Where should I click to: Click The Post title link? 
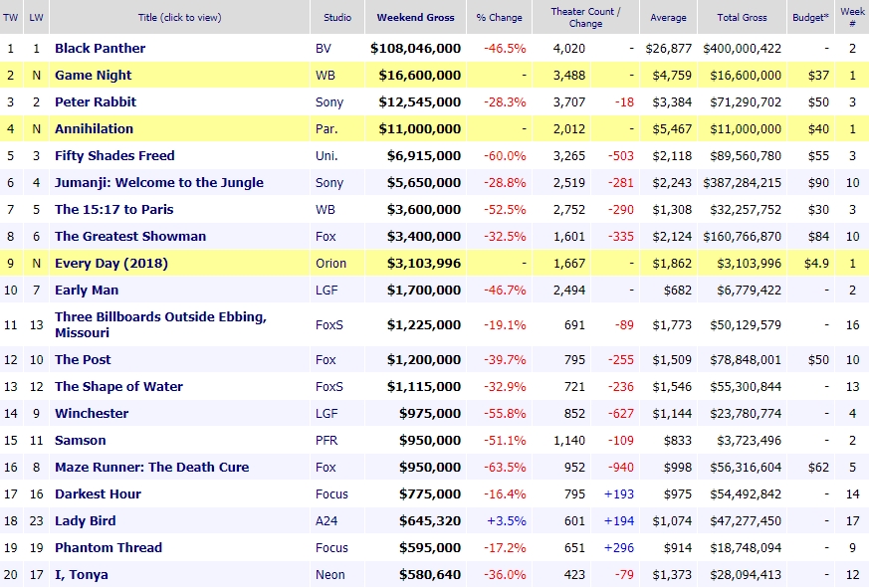pos(83,360)
